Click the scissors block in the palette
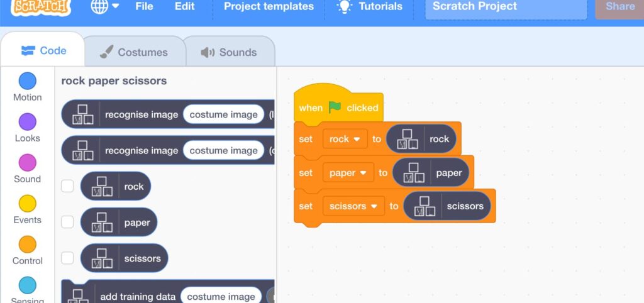This screenshot has height=303, width=644. [124, 258]
